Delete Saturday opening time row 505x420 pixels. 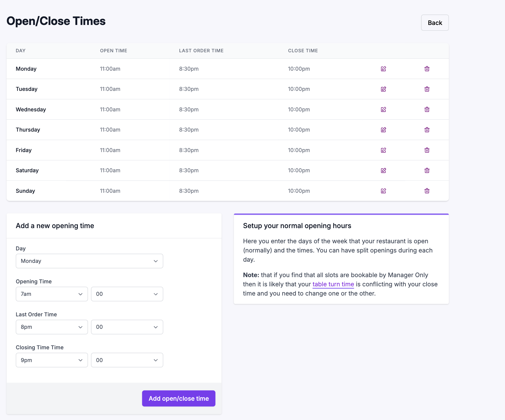(x=427, y=170)
